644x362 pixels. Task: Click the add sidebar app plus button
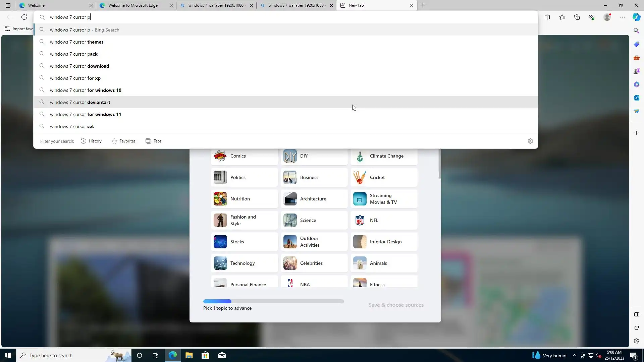click(x=636, y=133)
